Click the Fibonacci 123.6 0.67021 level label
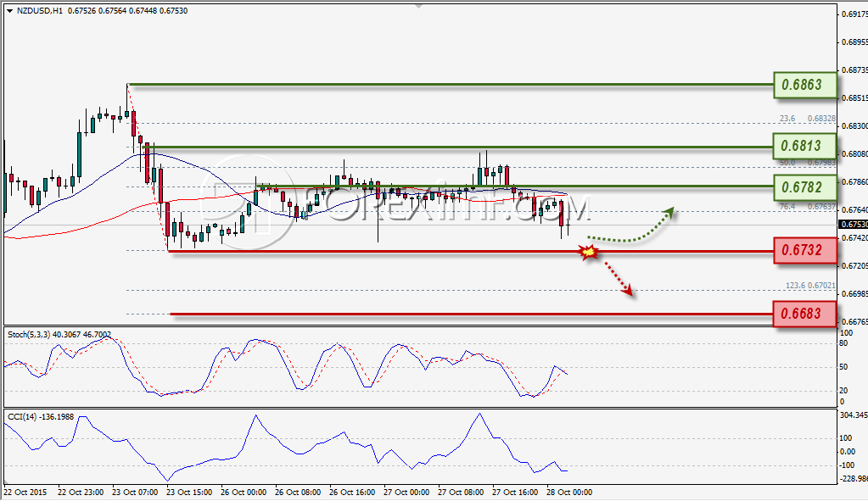 [x=810, y=286]
